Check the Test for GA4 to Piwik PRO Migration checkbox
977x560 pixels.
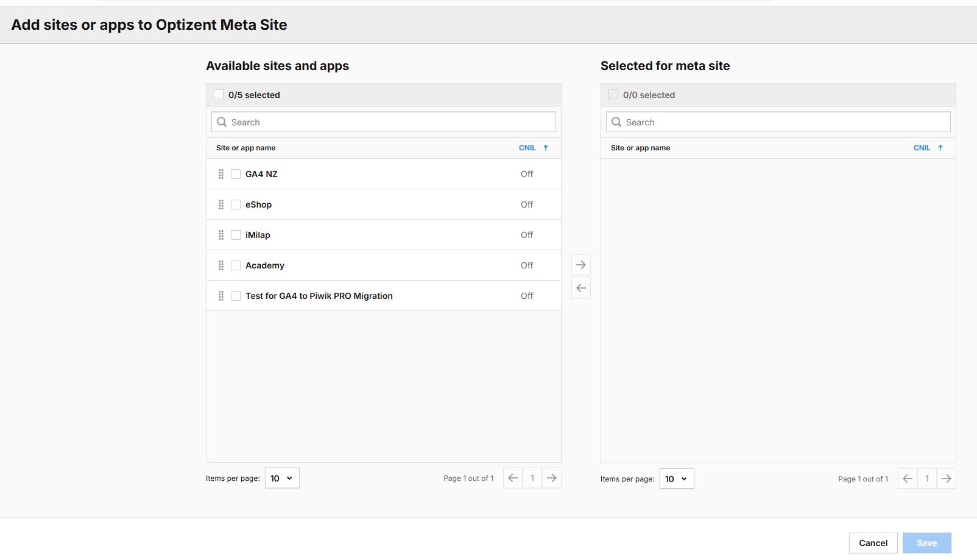pyautogui.click(x=236, y=295)
